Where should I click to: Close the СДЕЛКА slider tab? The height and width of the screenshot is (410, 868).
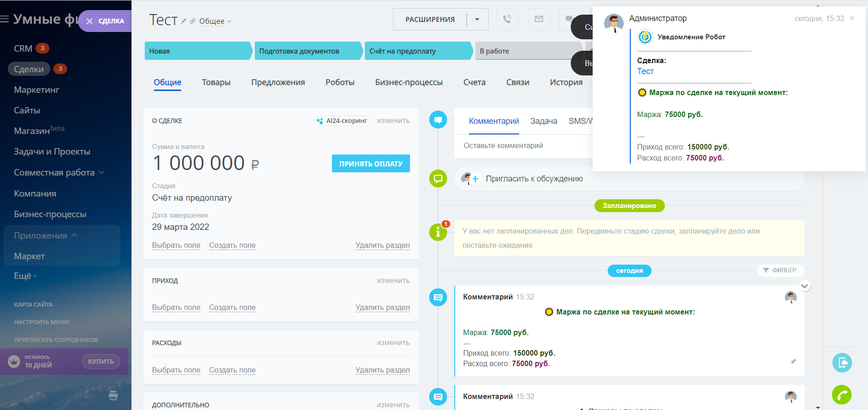(x=89, y=21)
